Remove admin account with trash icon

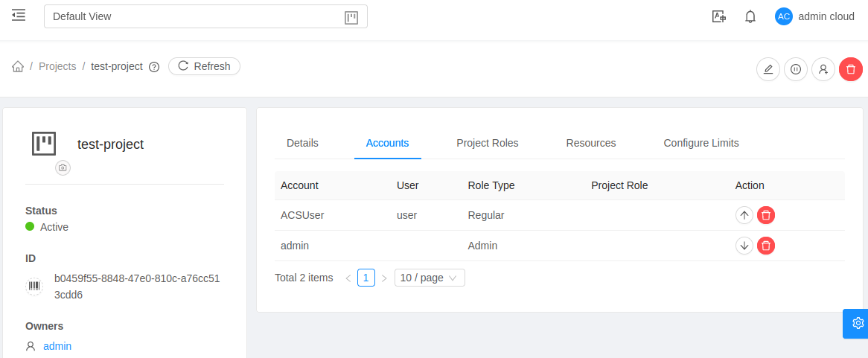[x=765, y=246]
